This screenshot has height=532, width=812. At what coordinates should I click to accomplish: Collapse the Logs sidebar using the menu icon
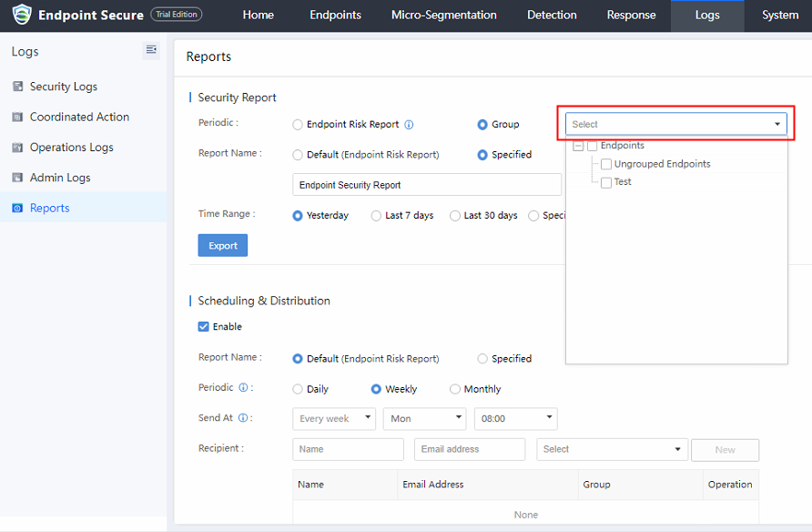(151, 50)
